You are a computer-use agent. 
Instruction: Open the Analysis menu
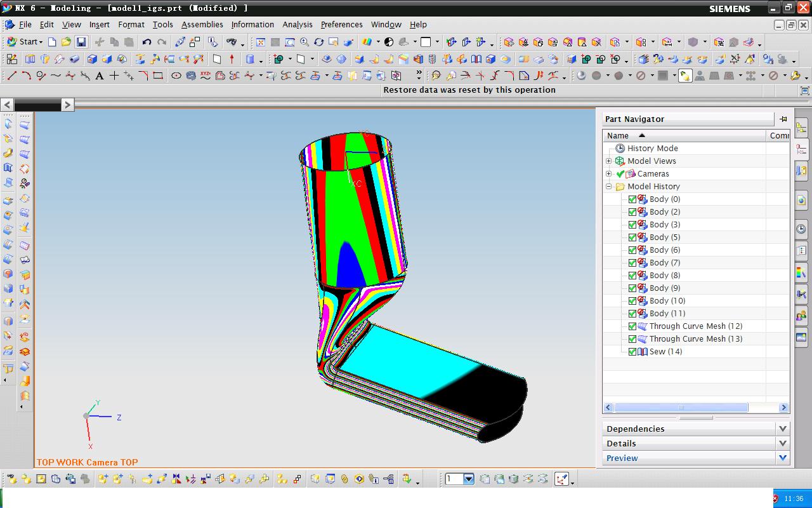297,25
